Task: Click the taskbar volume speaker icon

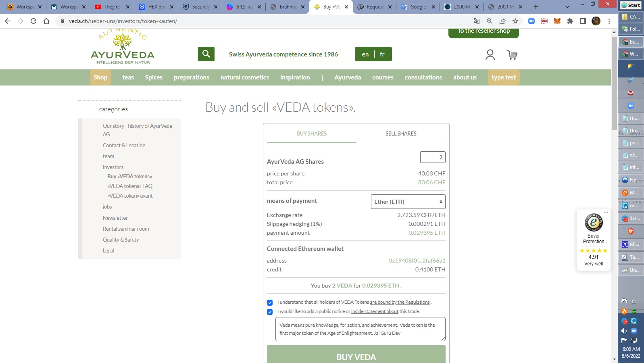Action: 624,331
